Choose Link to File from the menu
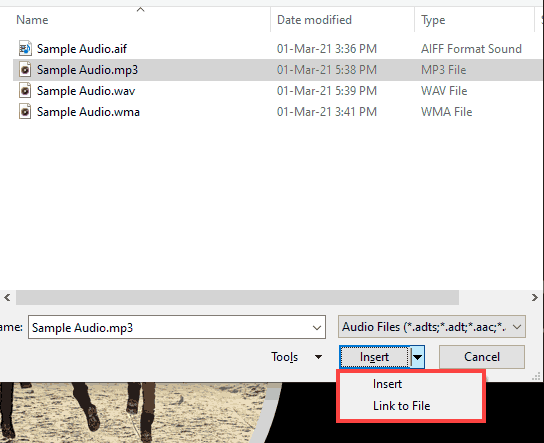 click(x=401, y=406)
